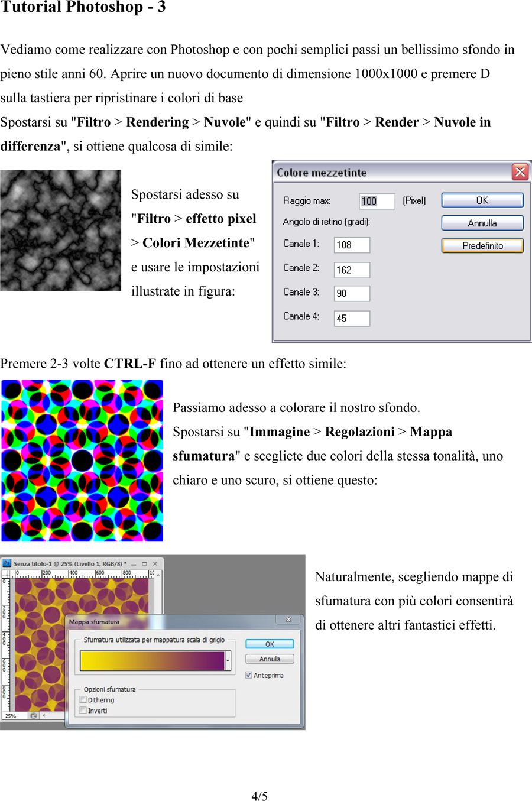Open the gradient picker dropdown arrow
This screenshot has width=532, height=801.
click(x=228, y=661)
